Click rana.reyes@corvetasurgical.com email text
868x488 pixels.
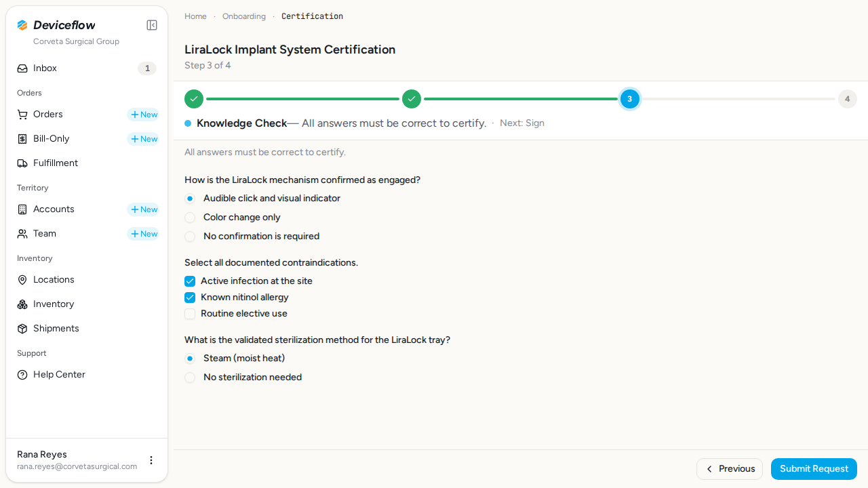point(77,466)
